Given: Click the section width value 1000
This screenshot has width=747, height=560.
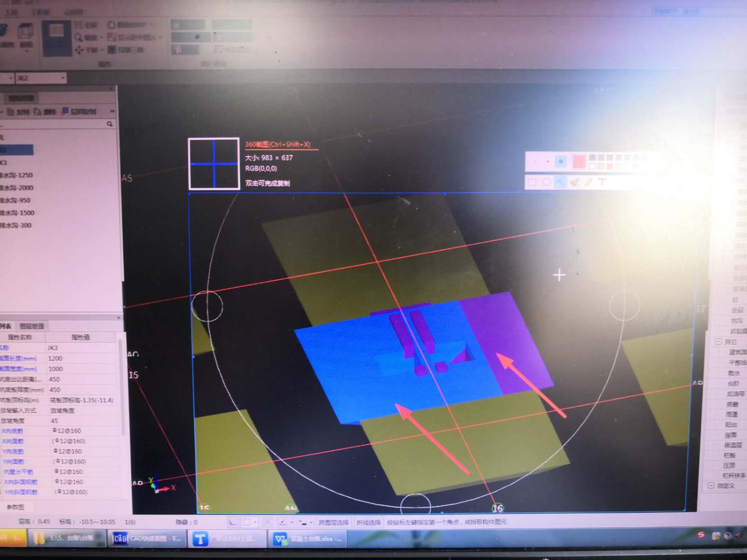Looking at the screenshot, I should (x=81, y=369).
